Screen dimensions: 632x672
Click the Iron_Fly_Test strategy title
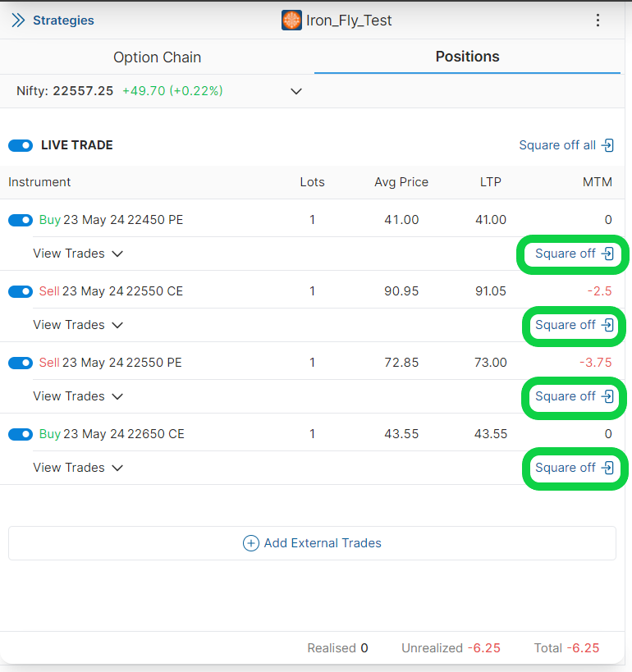349,21
